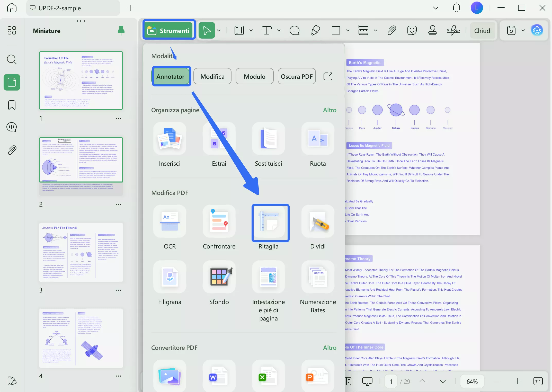Image resolution: width=552 pixels, height=392 pixels.
Task: Select the sticker icon in toolbar
Action: pos(412,31)
